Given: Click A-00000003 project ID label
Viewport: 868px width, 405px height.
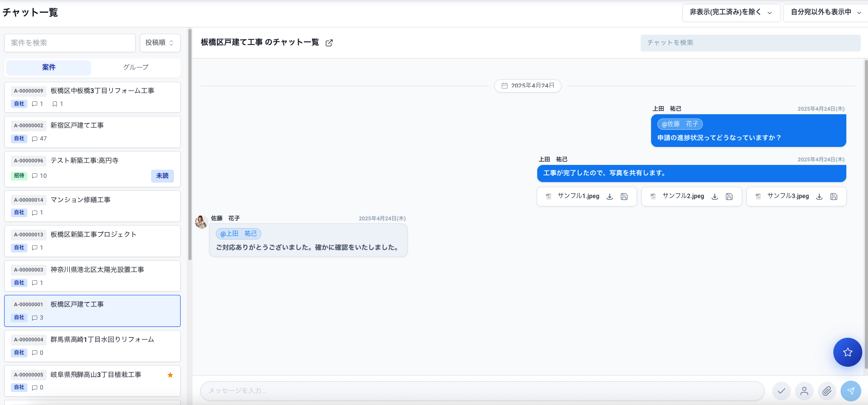Looking at the screenshot, I should point(28,270).
